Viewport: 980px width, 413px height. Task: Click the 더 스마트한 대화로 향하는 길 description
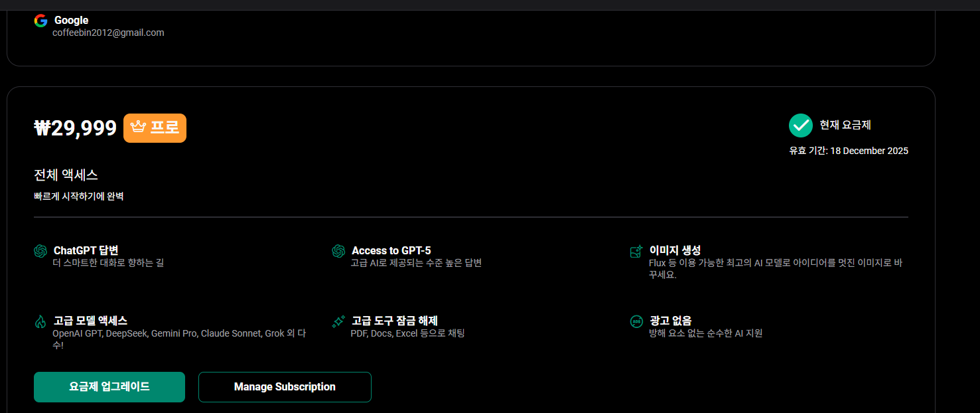(x=108, y=263)
